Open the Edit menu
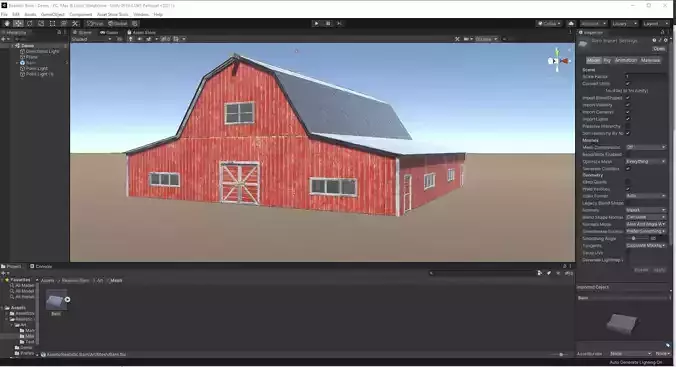The width and height of the screenshot is (676, 367). click(x=16, y=14)
